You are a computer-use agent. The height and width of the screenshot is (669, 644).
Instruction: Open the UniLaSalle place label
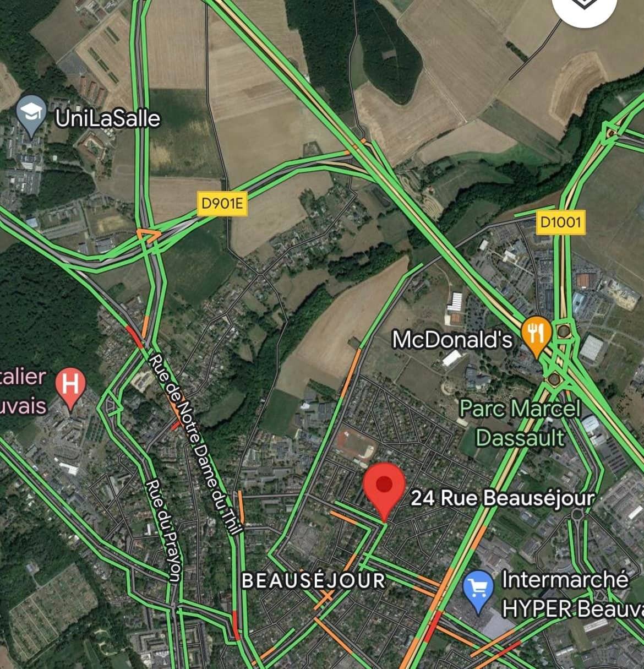point(108,118)
